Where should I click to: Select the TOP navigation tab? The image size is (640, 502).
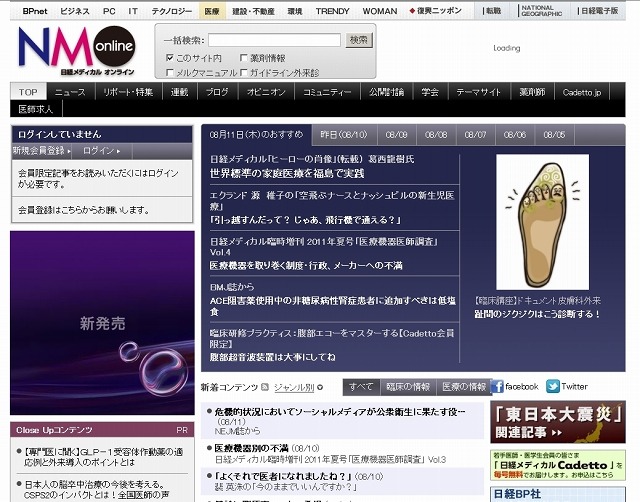coord(28,92)
